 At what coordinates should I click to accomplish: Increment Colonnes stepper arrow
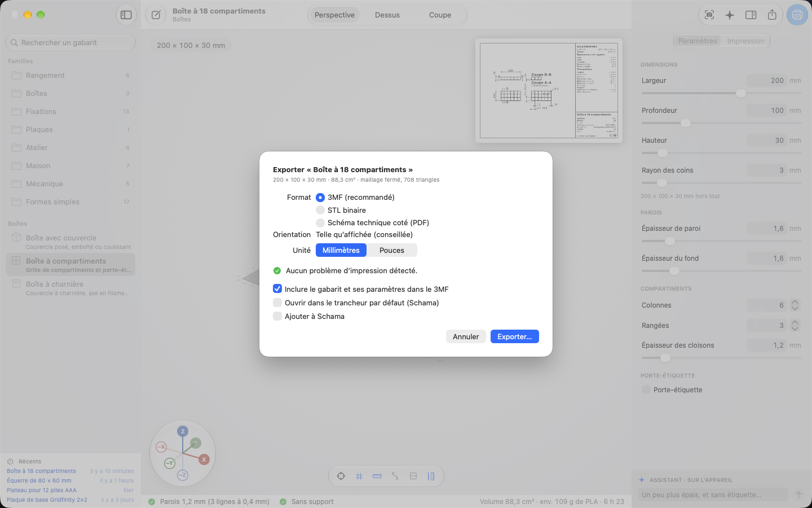[x=795, y=302]
